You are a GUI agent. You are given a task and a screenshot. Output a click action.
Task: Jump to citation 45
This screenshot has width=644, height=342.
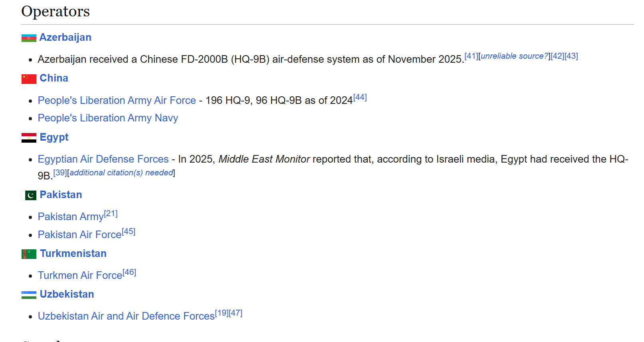coord(129,231)
